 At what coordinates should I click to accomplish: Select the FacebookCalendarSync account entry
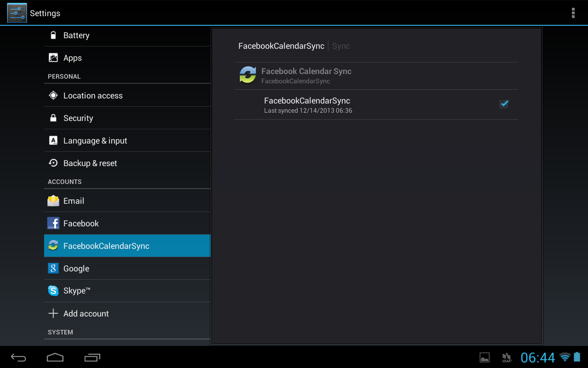tap(127, 246)
